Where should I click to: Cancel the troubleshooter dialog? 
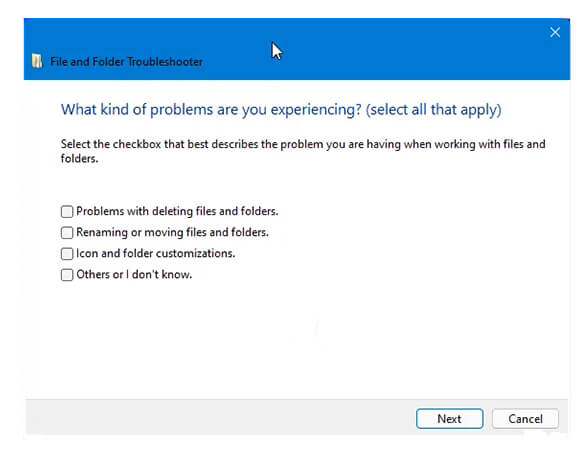click(525, 418)
